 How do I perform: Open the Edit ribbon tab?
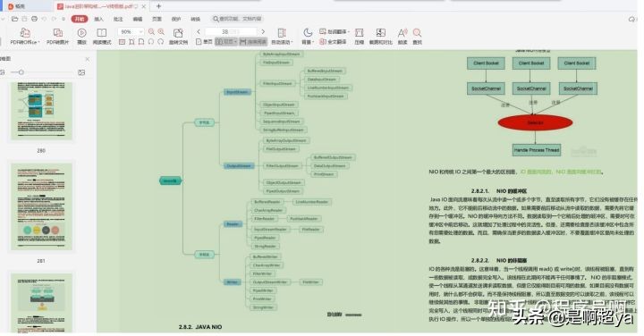[x=138, y=19]
